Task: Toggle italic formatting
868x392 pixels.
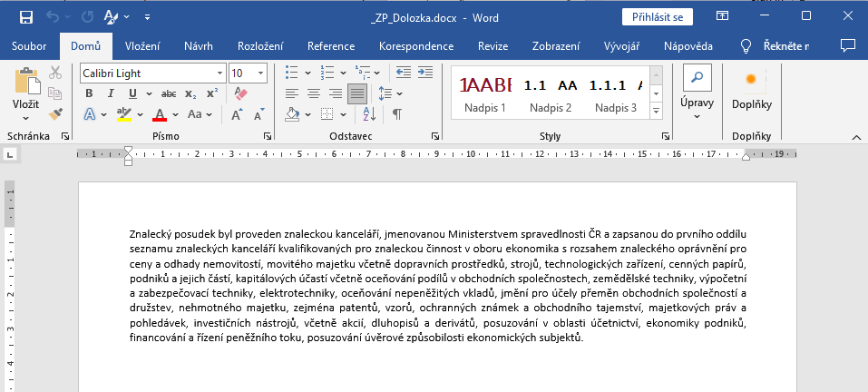Action: point(110,93)
